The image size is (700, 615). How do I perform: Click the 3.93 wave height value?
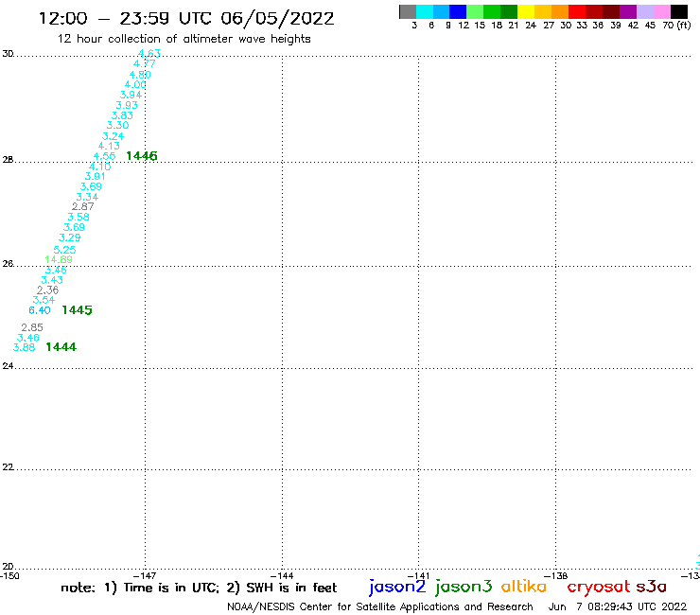pos(127,105)
